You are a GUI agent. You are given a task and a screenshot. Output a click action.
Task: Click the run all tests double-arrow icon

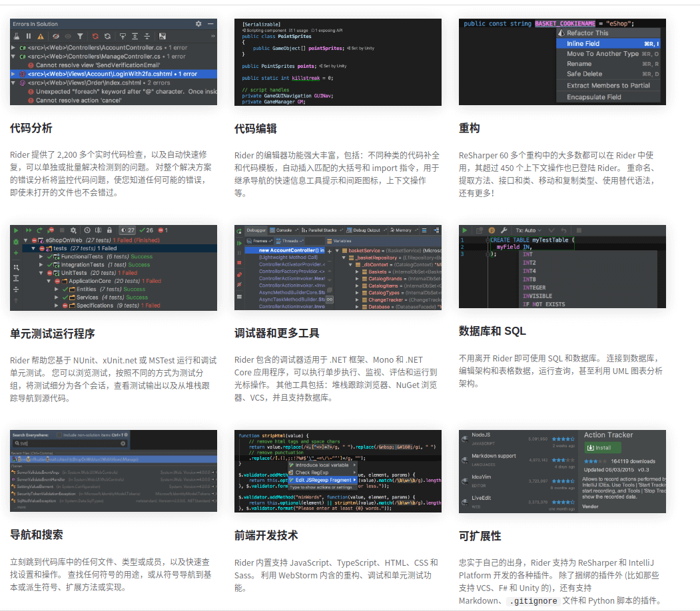29,230
